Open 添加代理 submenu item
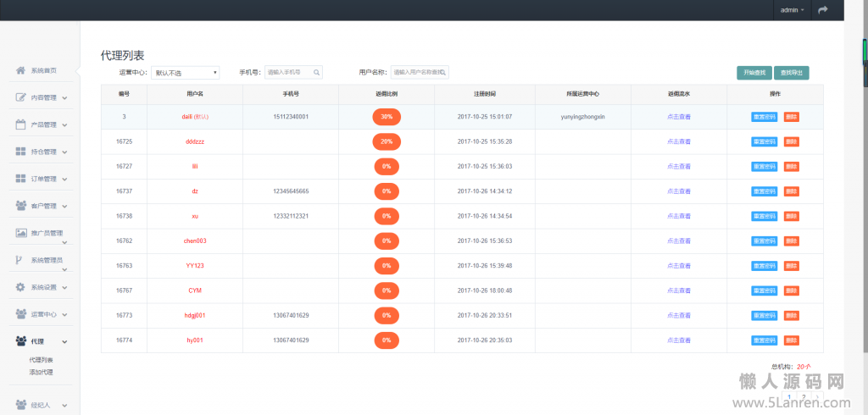Viewport: 868px width, 415px height. [41, 373]
